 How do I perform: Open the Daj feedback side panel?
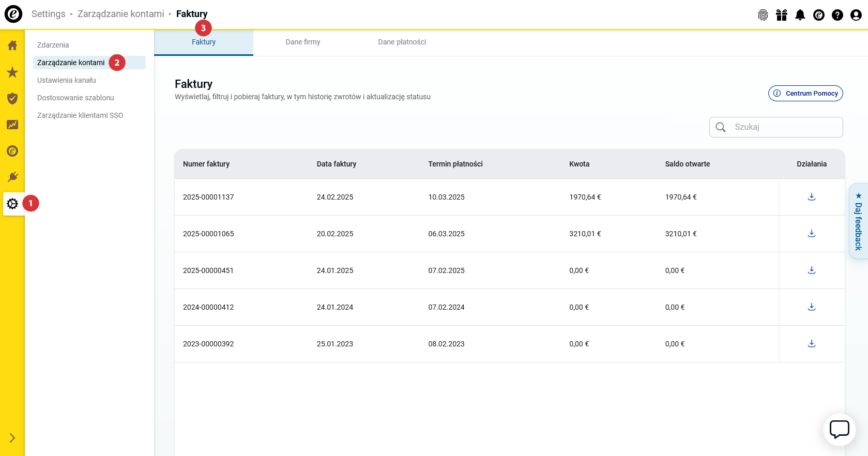858,221
